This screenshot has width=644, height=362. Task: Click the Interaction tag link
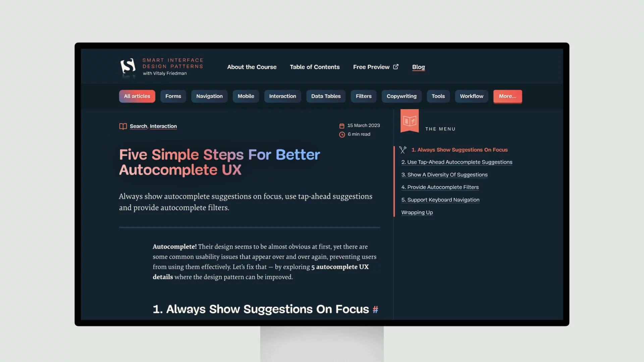pyautogui.click(x=163, y=126)
